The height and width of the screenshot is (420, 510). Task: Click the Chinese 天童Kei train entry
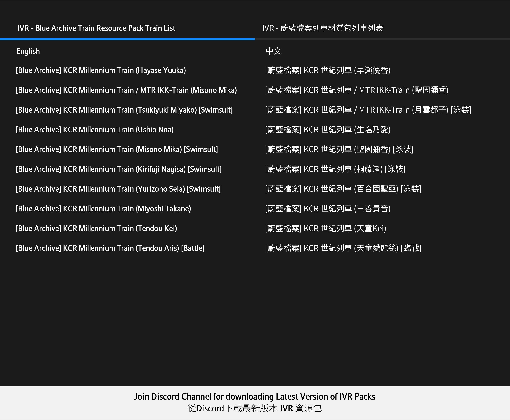(325, 229)
